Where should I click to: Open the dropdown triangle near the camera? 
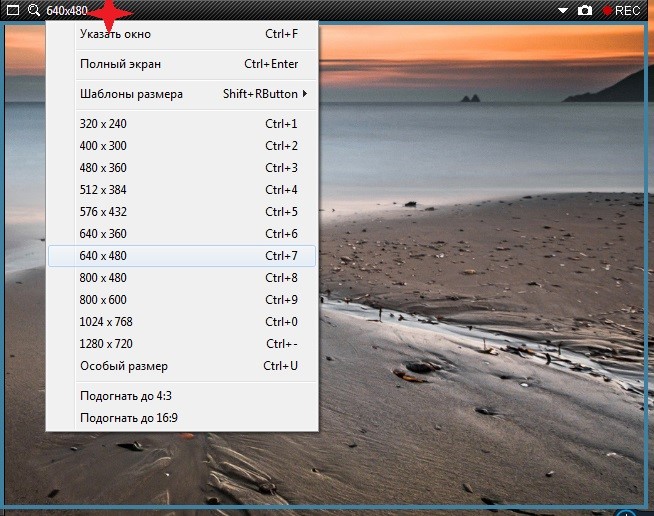(563, 10)
